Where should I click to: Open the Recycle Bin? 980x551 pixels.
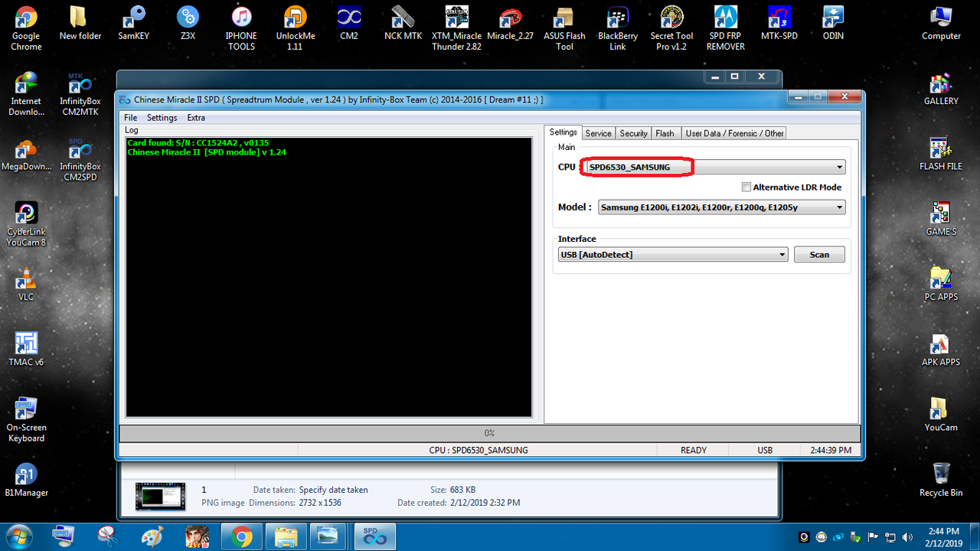[x=941, y=480]
